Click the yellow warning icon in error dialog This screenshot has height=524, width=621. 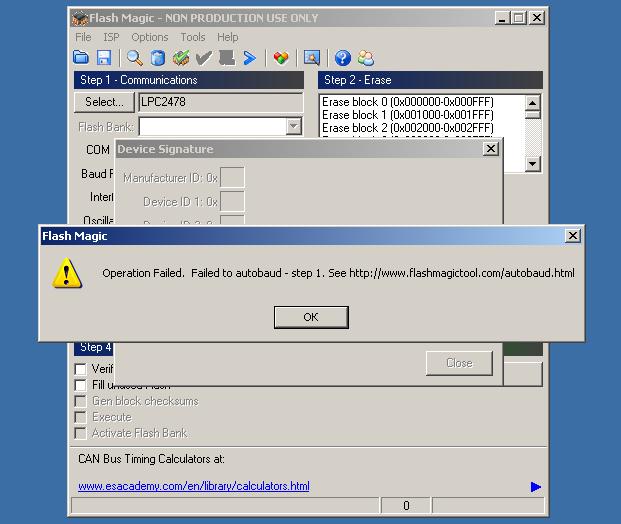click(x=67, y=273)
